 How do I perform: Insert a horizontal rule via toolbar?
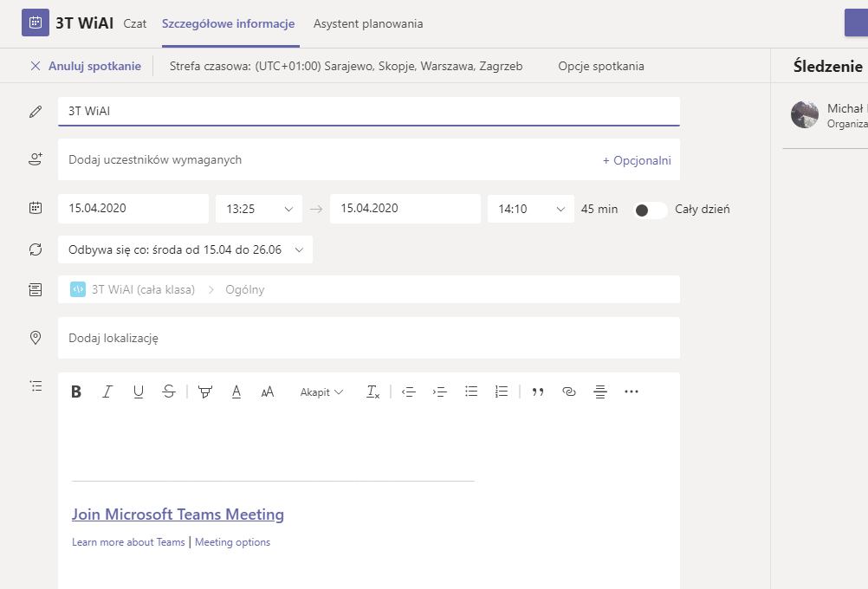click(600, 392)
